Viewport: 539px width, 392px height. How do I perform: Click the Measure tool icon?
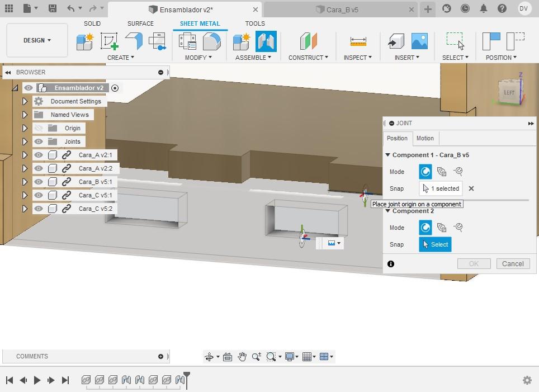[358, 41]
